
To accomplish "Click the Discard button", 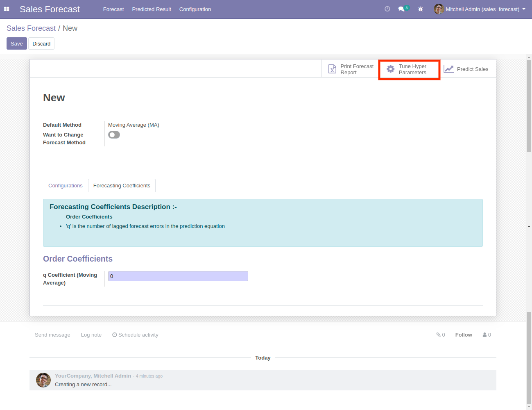I will (41, 43).
